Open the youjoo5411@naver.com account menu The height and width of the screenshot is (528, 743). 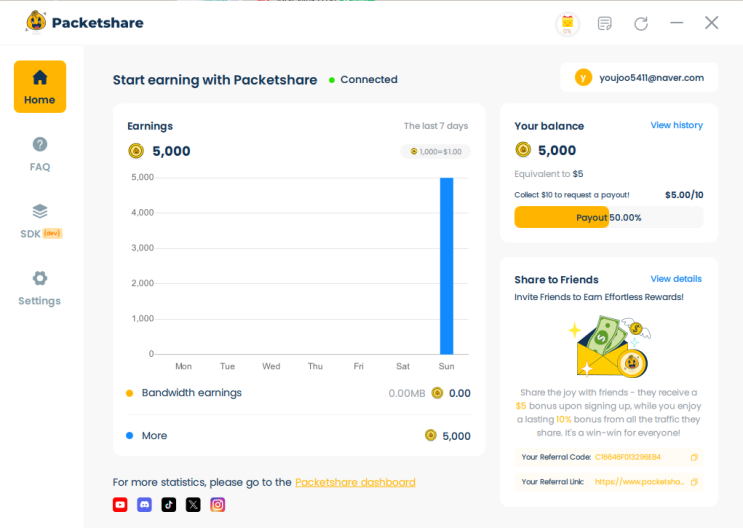pos(639,77)
